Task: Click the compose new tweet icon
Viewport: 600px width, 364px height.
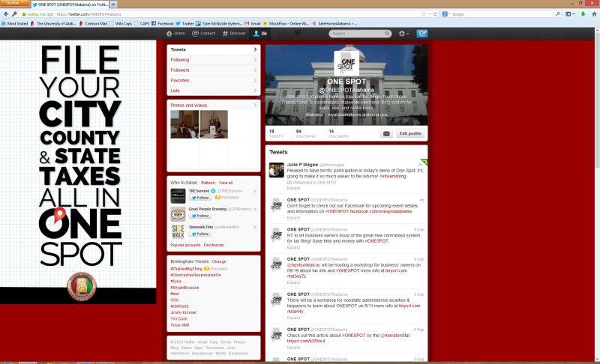Action: (421, 34)
